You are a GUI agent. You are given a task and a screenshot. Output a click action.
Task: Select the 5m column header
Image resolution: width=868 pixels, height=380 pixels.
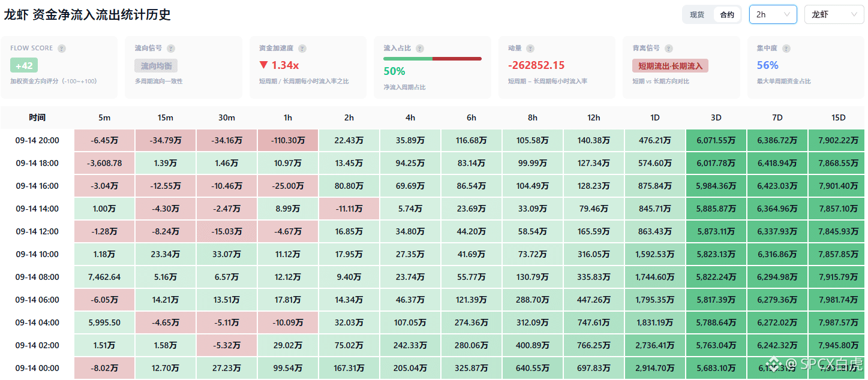[104, 117]
